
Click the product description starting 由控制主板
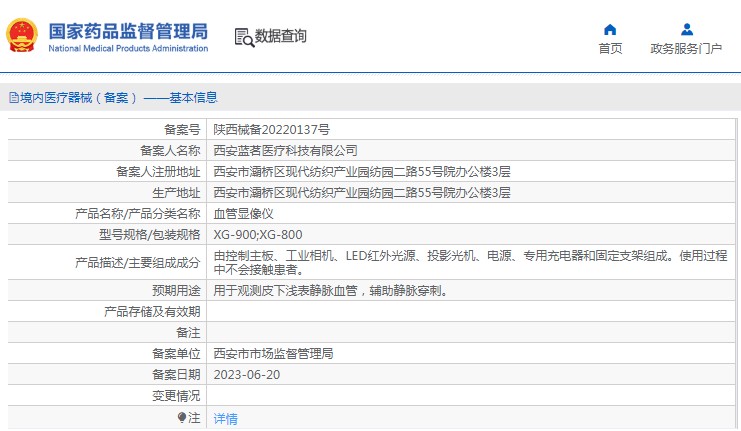tap(470, 262)
